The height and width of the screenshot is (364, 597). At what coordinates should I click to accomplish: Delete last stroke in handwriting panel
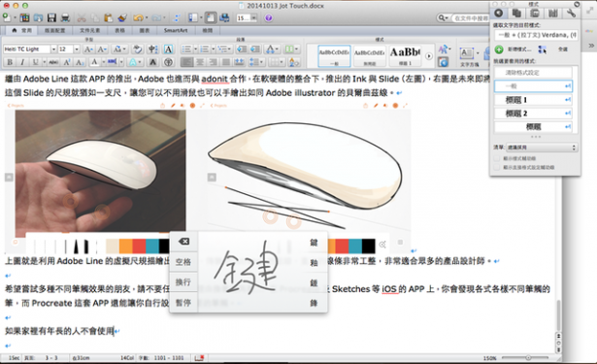pyautogui.click(x=183, y=242)
